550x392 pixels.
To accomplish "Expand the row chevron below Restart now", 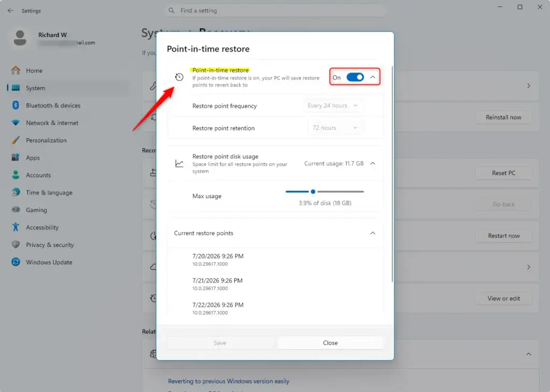I will point(529,267).
